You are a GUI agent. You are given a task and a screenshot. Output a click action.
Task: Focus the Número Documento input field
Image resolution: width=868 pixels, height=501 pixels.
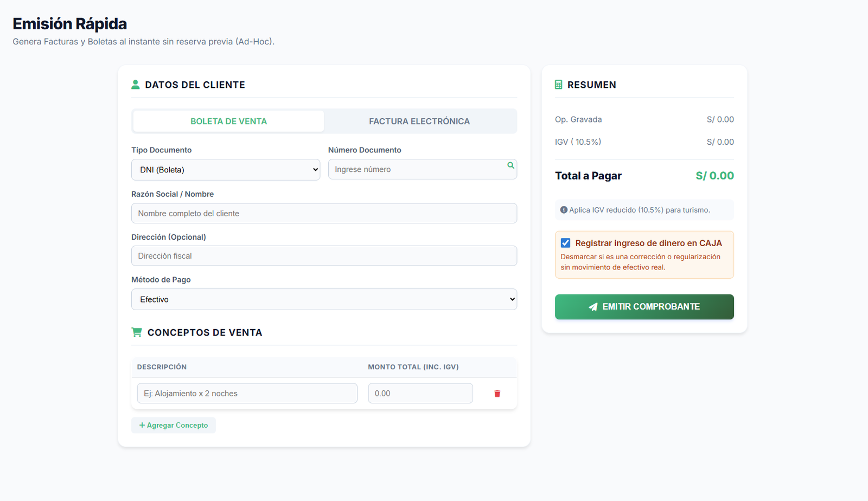coord(418,169)
